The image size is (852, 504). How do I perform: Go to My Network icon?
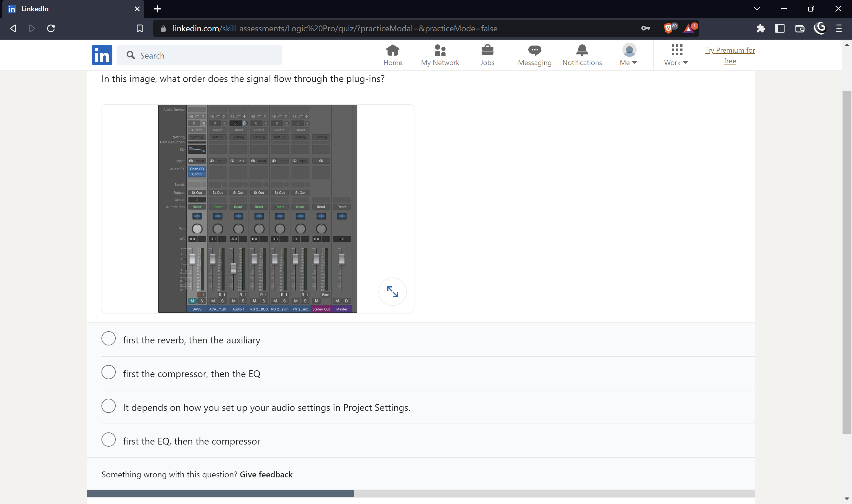(x=440, y=55)
